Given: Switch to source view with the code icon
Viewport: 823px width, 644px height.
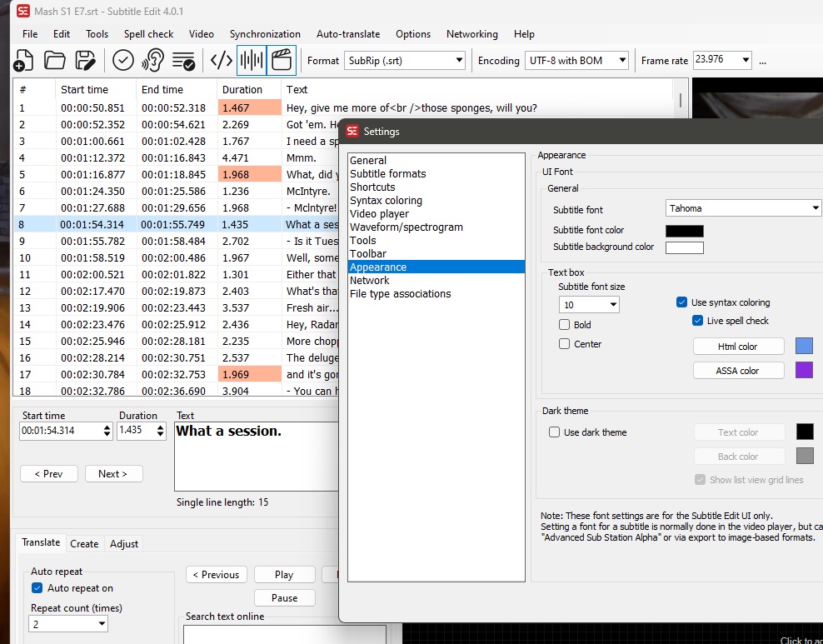Looking at the screenshot, I should tap(221, 60).
